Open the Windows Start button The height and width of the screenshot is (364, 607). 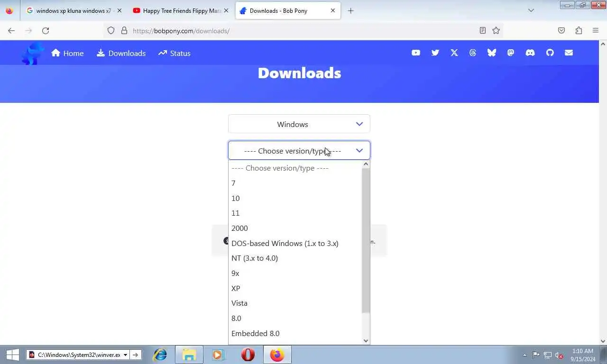click(12, 355)
